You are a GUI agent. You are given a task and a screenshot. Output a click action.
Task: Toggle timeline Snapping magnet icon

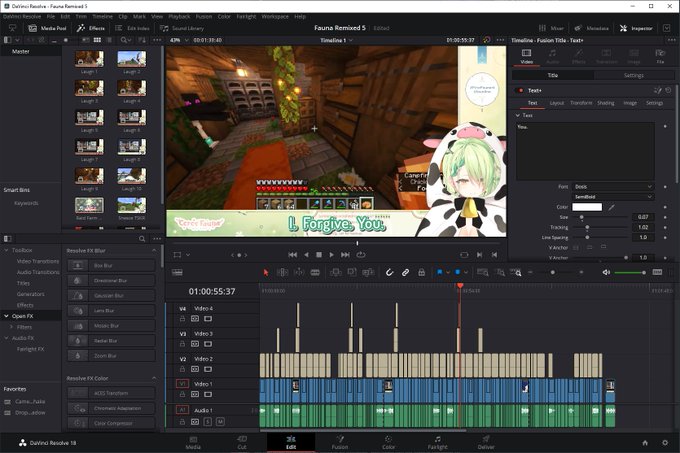tap(389, 272)
